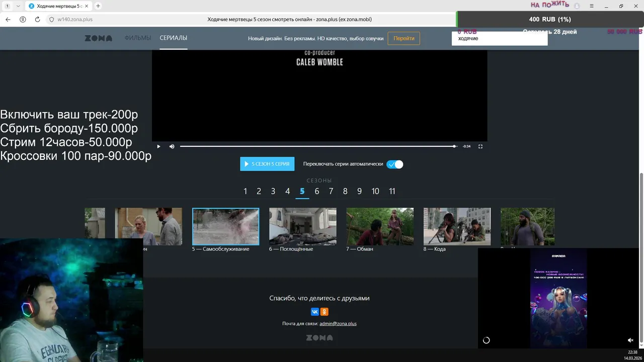The height and width of the screenshot is (362, 644).
Task: Click the footer ZONA logo
Action: tap(319, 338)
